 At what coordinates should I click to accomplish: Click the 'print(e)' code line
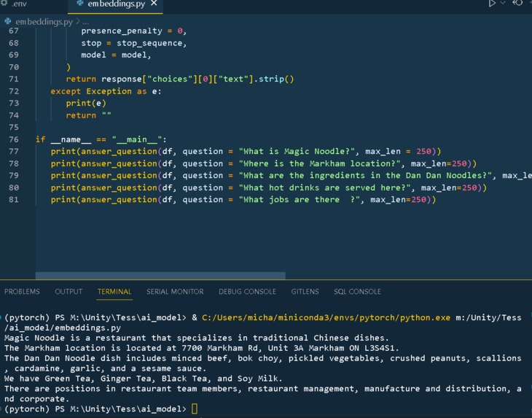click(86, 104)
